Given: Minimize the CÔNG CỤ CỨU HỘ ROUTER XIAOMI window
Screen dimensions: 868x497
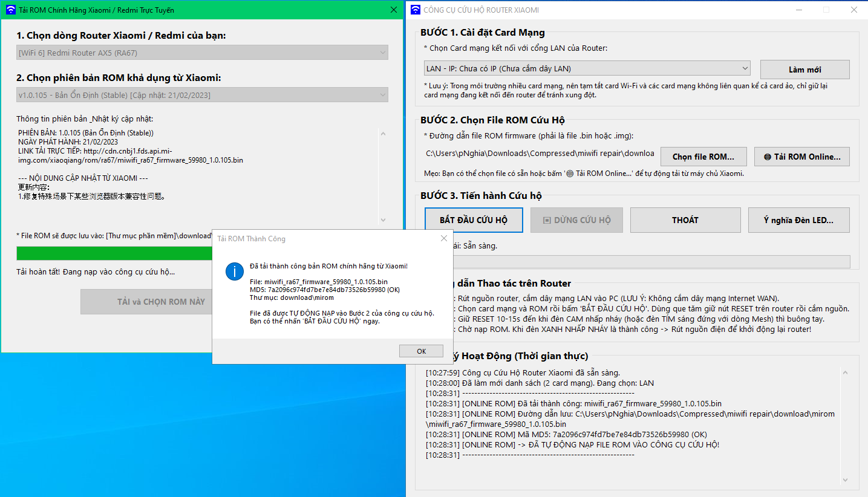Looking at the screenshot, I should 798,10.
